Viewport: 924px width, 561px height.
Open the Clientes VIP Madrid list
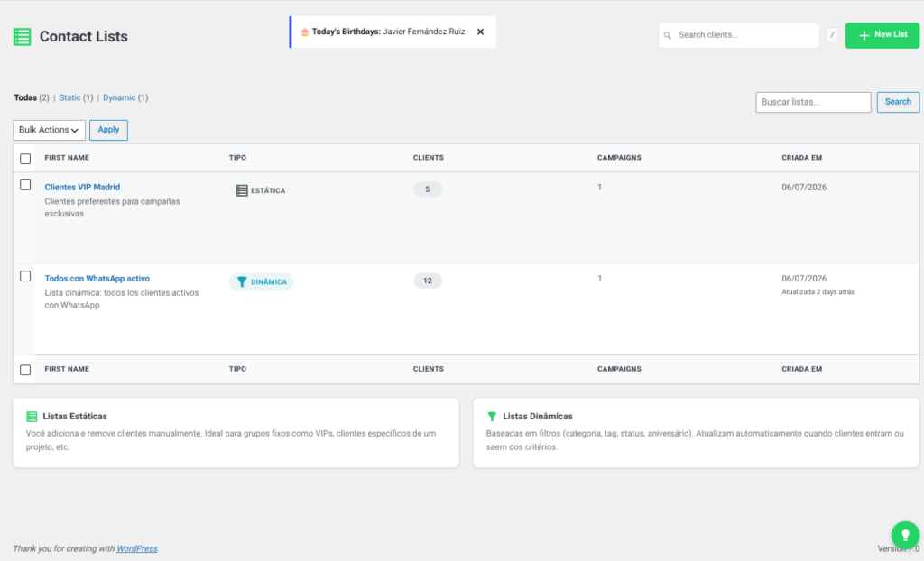coord(82,187)
